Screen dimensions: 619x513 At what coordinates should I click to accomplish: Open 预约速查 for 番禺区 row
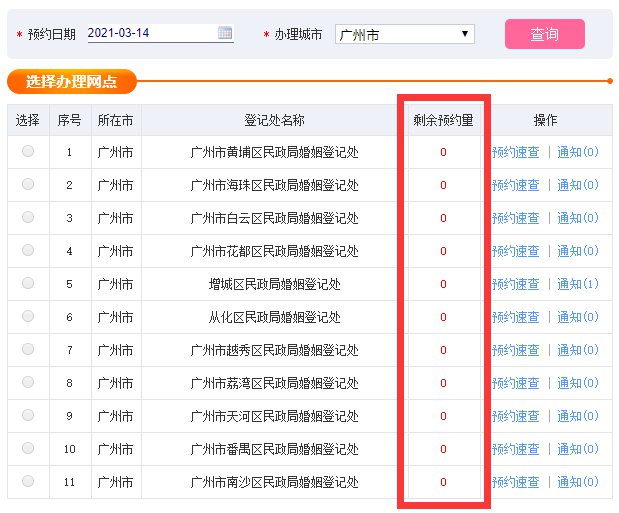[516, 449]
